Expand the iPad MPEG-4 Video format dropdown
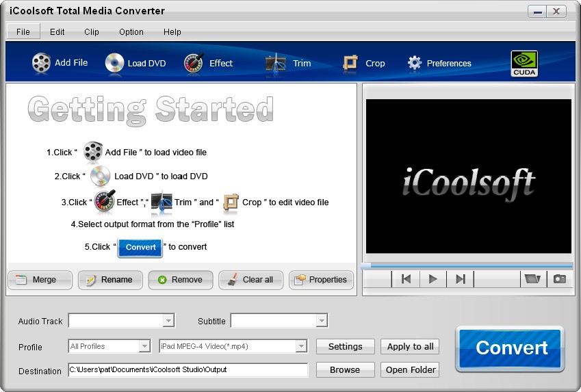This screenshot has width=581, height=392. coord(301,346)
